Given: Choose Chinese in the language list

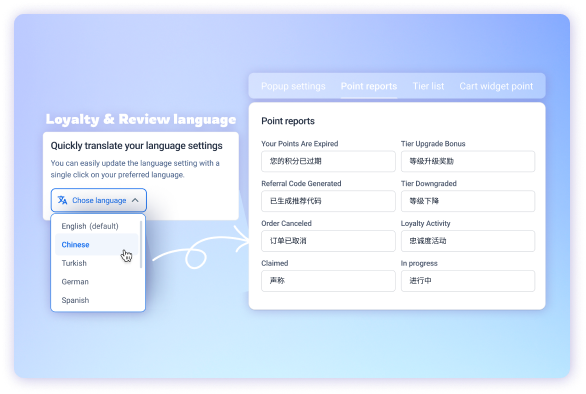Looking at the screenshot, I should coord(96,244).
